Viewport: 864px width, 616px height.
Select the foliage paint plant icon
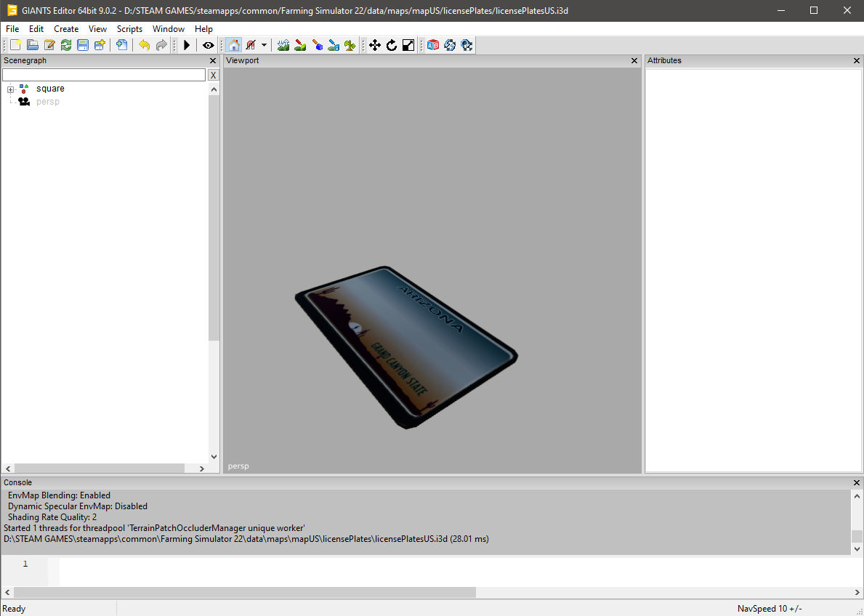pyautogui.click(x=350, y=45)
